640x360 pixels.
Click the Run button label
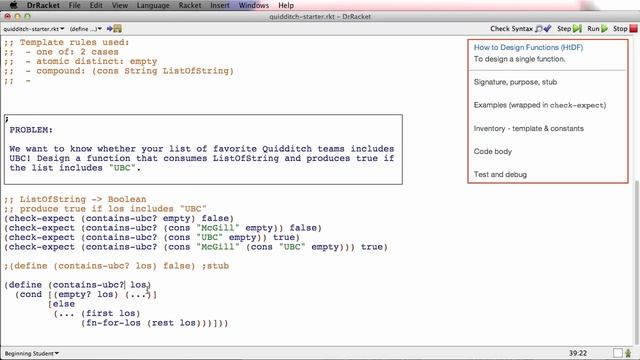click(593, 29)
